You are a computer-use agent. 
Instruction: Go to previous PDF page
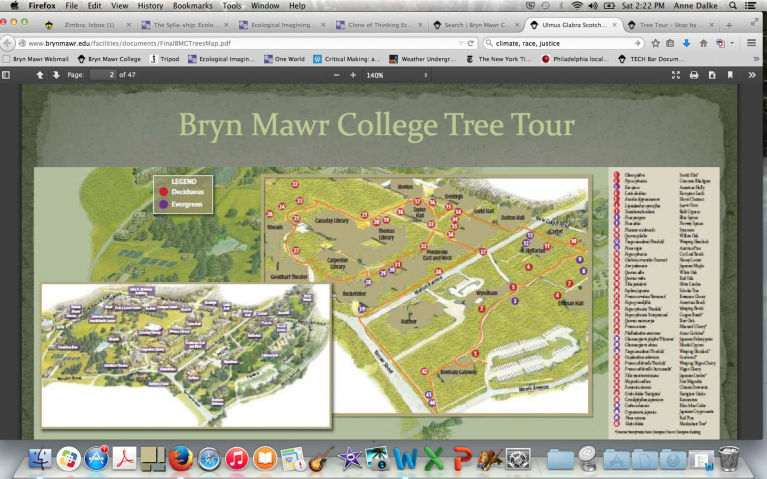(x=40, y=75)
